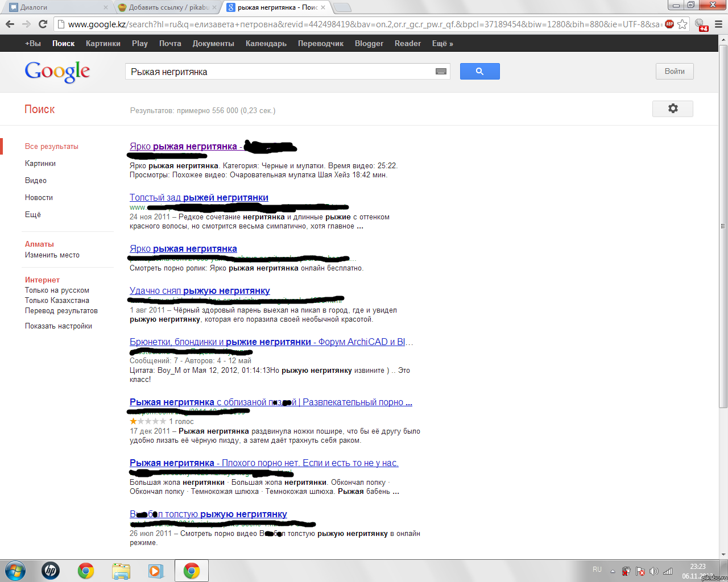Open the Windows Start button
This screenshot has width=728, height=582.
coord(15,571)
